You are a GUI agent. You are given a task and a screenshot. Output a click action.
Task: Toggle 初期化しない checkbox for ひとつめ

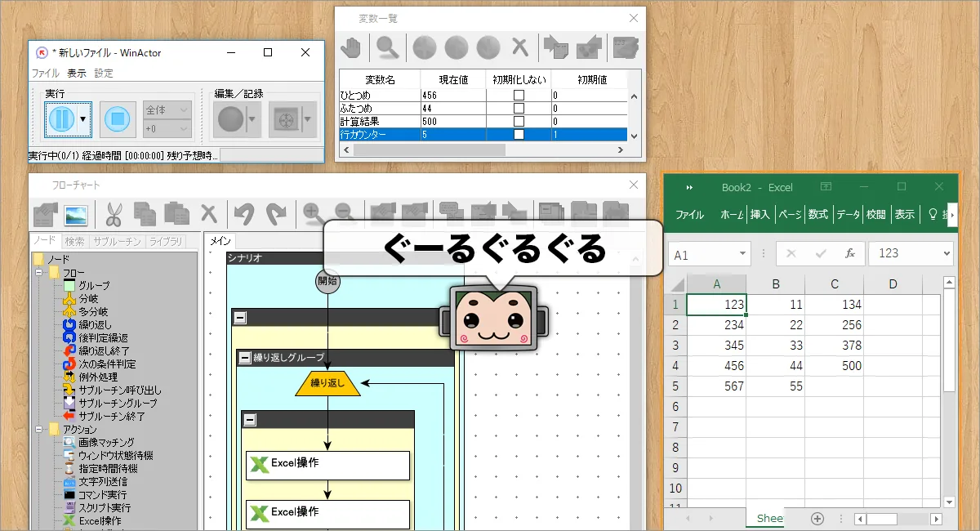pyautogui.click(x=519, y=96)
